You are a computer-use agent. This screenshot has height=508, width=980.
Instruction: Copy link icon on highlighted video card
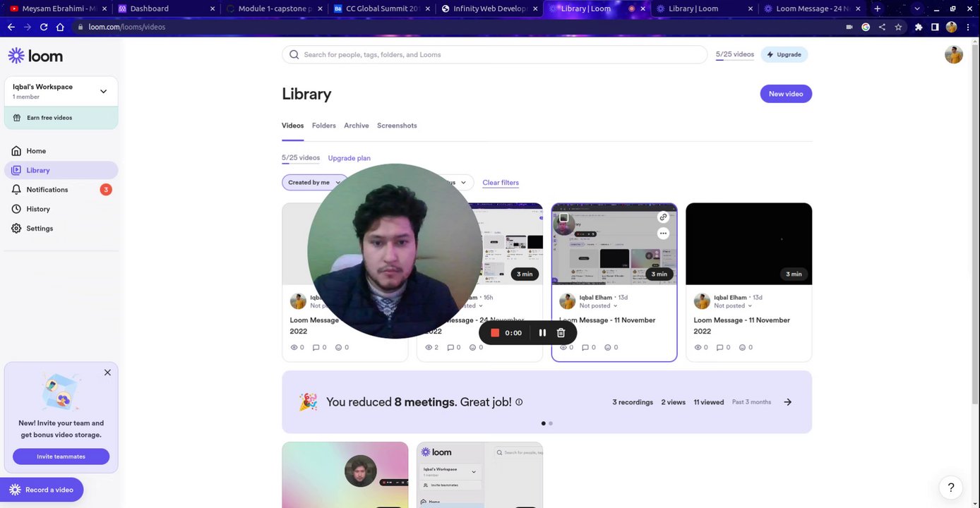point(663,217)
